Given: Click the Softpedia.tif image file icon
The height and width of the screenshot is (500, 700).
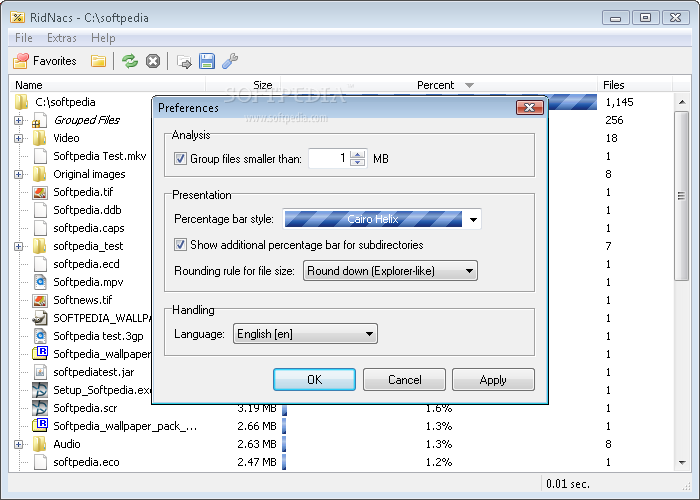Looking at the screenshot, I should pos(40,192).
